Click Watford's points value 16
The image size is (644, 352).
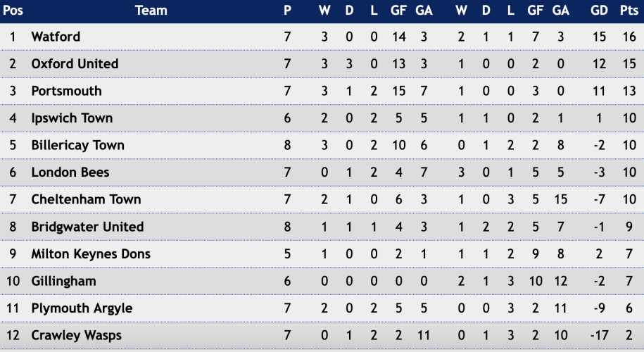point(629,37)
